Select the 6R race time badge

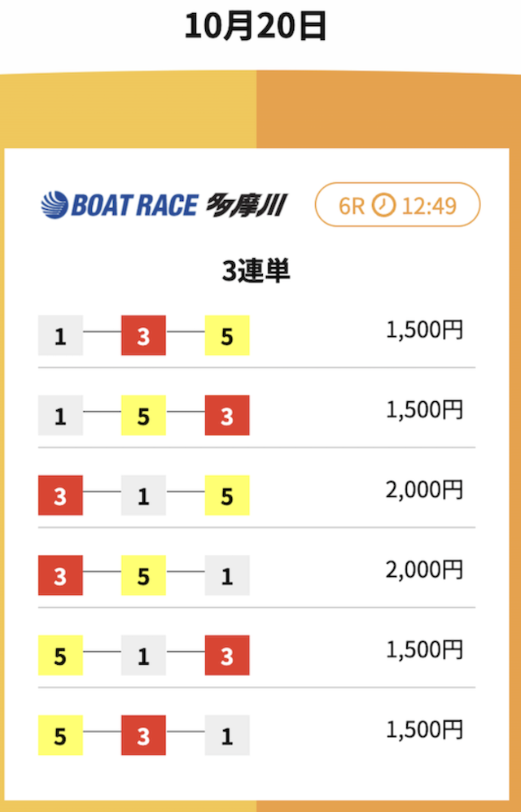pos(397,205)
